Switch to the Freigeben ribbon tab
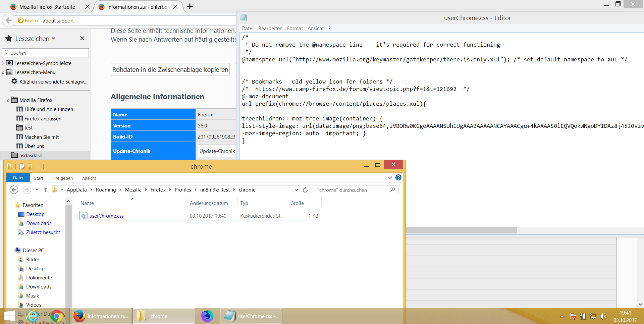644x324 pixels. [x=63, y=178]
